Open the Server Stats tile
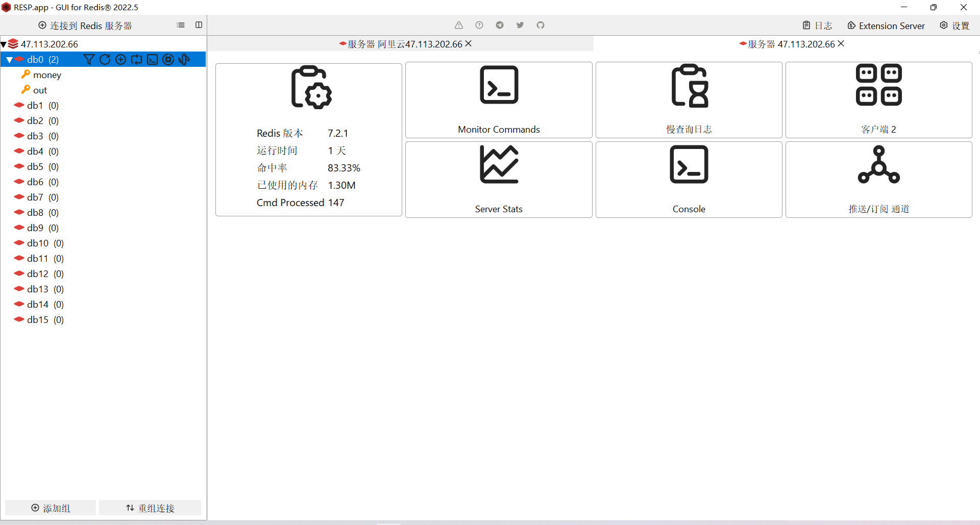Image resolution: width=980 pixels, height=525 pixels. [499, 180]
